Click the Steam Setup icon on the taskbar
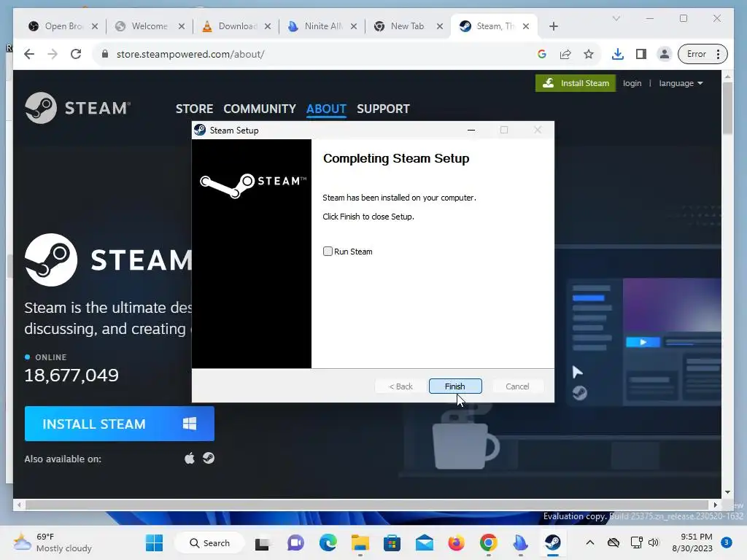Image resolution: width=747 pixels, height=560 pixels. point(553,542)
